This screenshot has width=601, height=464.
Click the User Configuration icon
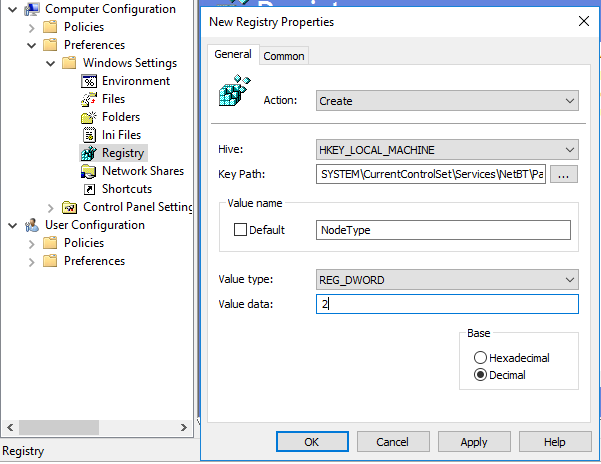[32, 225]
